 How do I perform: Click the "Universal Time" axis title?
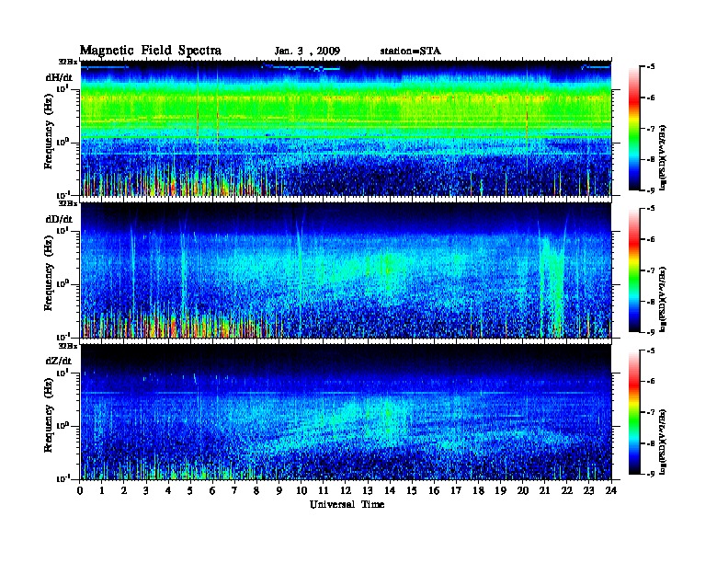click(347, 504)
